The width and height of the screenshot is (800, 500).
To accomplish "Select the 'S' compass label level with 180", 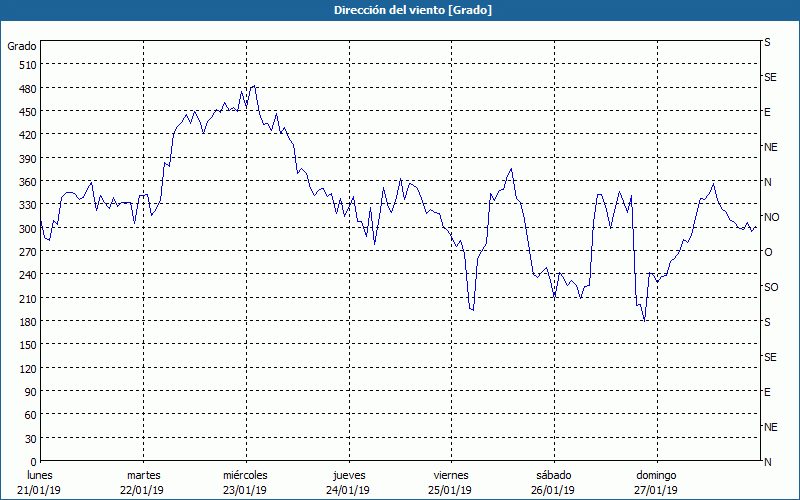I will [767, 322].
